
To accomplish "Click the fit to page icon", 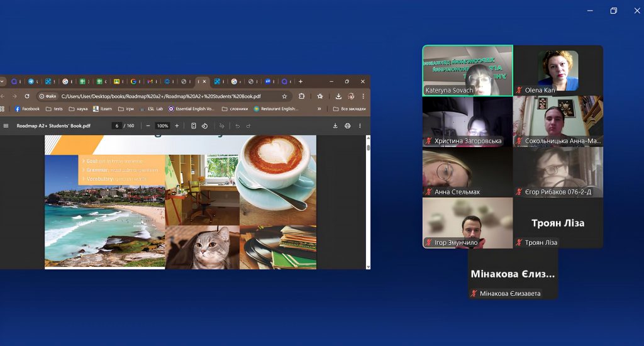I will [x=193, y=126].
